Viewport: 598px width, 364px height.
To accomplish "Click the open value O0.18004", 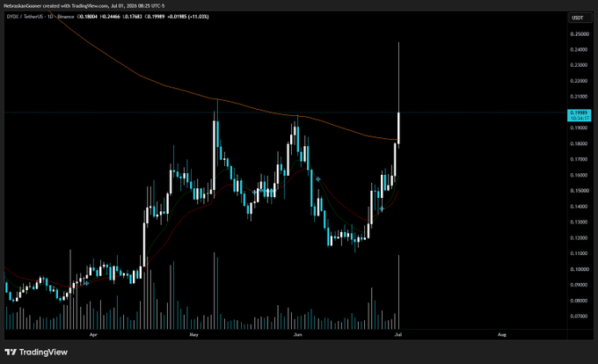I will click(87, 17).
